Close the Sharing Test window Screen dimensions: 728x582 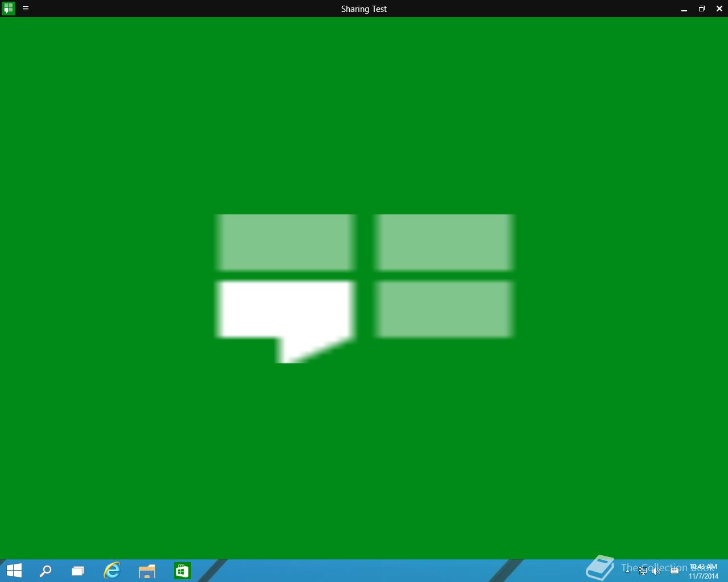tap(719, 9)
